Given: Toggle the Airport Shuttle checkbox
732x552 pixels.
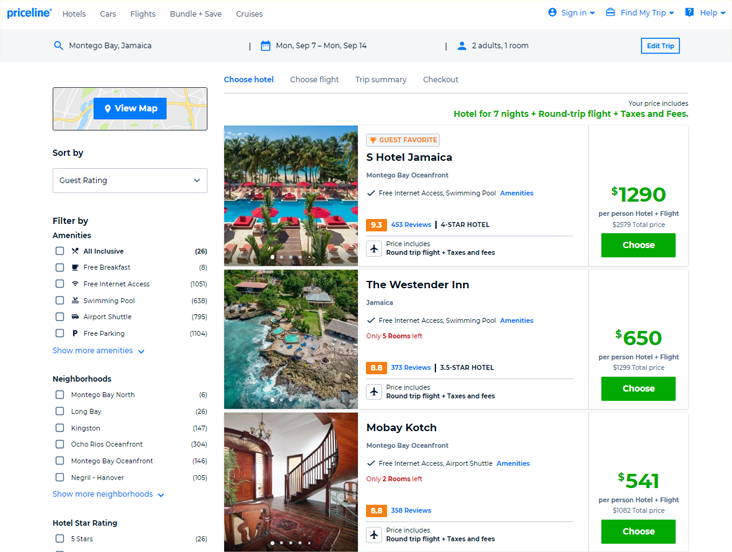Looking at the screenshot, I should pos(60,317).
